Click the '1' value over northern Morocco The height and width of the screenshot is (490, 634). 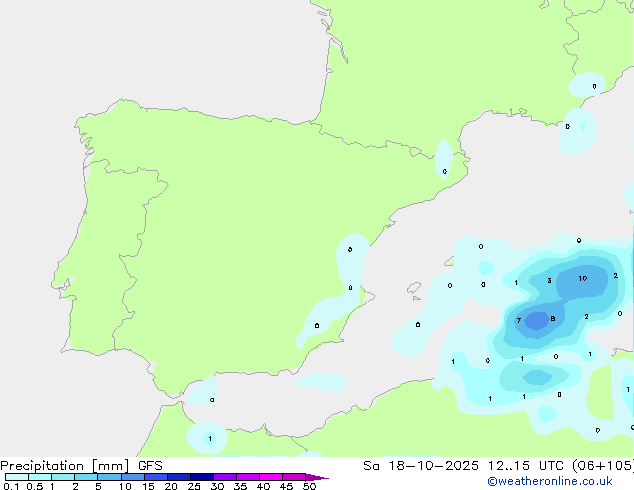(210, 438)
